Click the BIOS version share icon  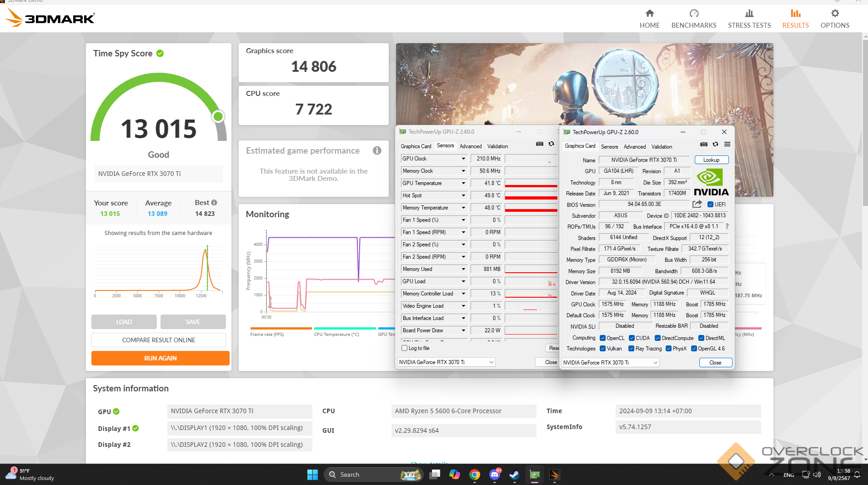pyautogui.click(x=697, y=205)
